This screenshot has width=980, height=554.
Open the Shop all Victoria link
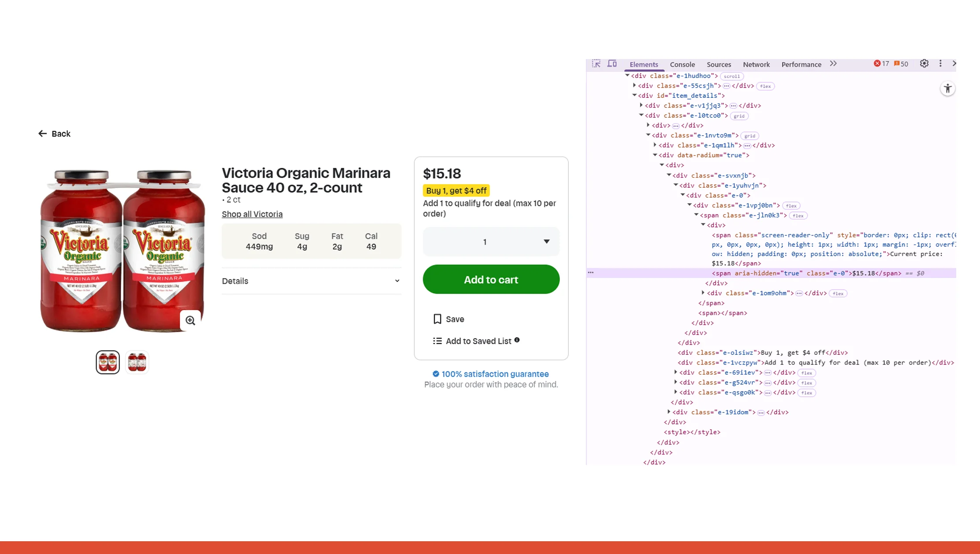[252, 214]
